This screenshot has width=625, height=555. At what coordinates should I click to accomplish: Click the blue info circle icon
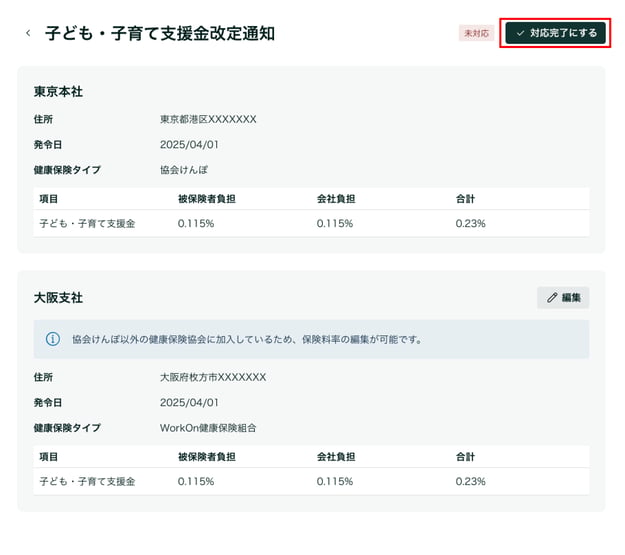[x=53, y=339]
